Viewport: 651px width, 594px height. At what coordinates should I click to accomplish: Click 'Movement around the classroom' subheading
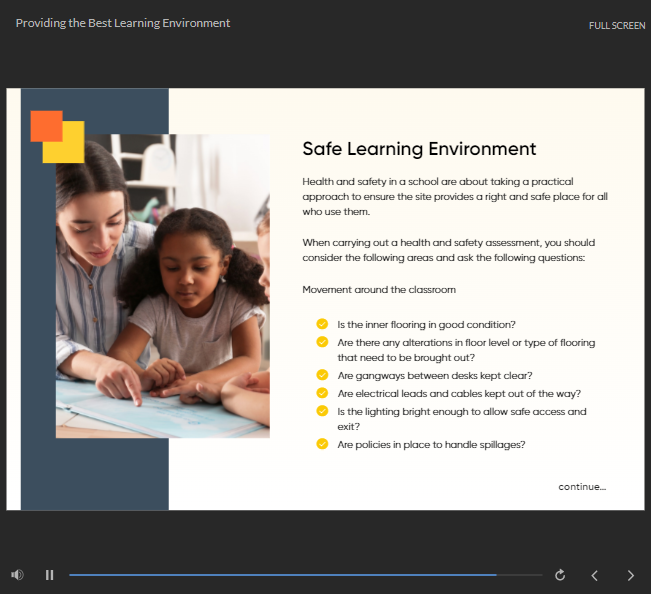[378, 290]
